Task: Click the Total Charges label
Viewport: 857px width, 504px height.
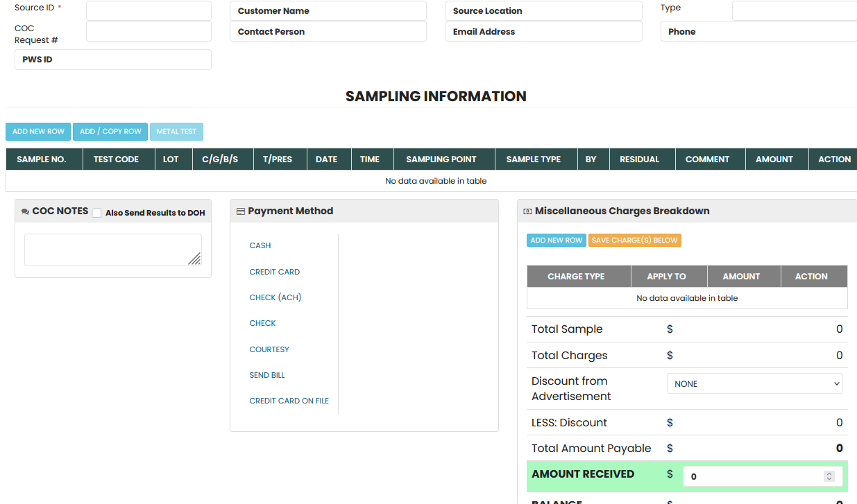Action: pos(569,356)
